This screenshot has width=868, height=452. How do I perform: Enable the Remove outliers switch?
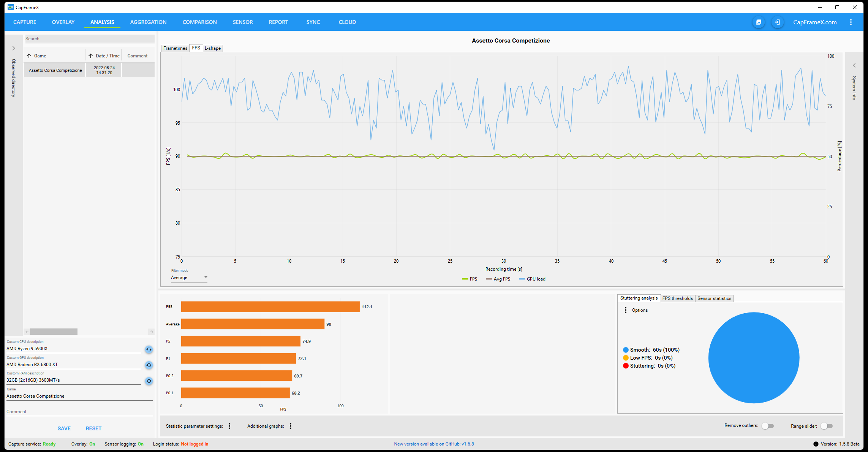[x=767, y=426]
